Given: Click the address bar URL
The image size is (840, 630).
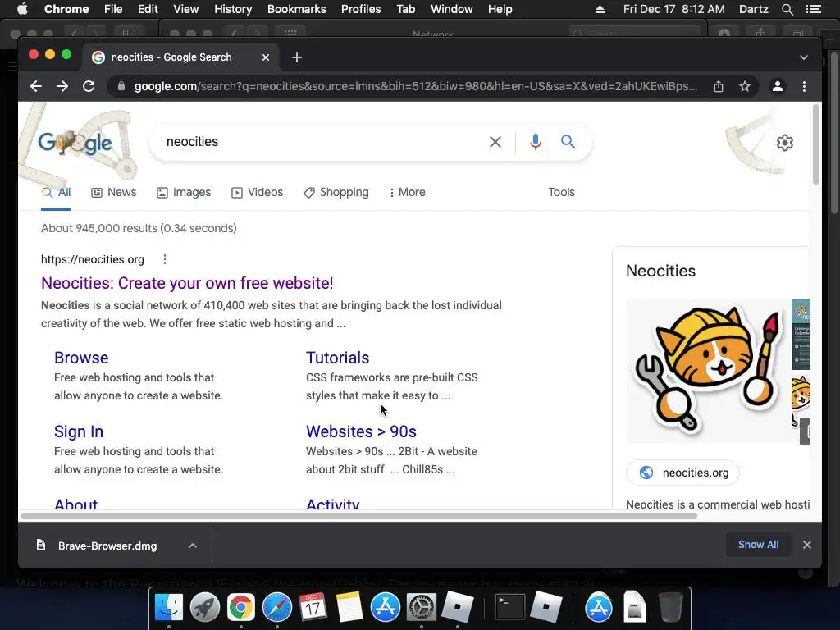Looking at the screenshot, I should point(416,86).
